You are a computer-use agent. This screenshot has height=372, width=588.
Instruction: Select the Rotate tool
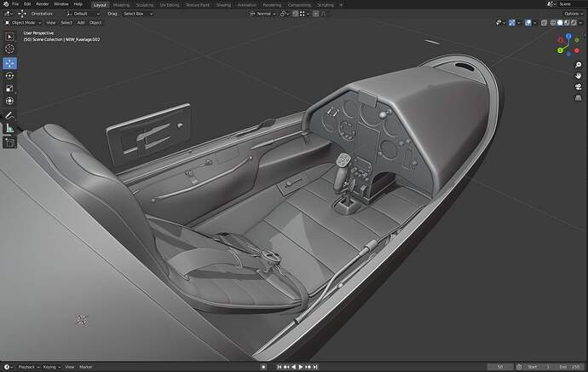[x=10, y=76]
